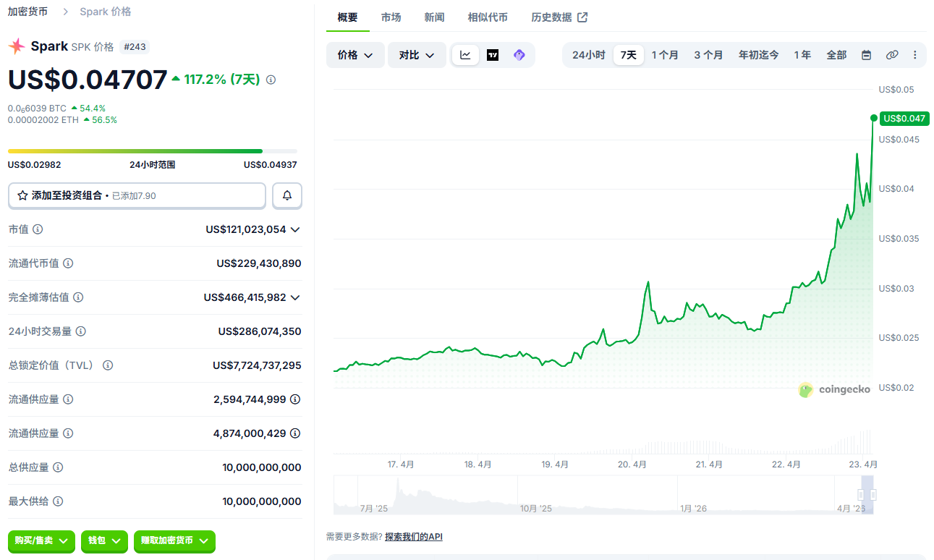The width and height of the screenshot is (934, 560).
Task: Click the info icon beside 117.2% (7天)
Action: (271, 80)
